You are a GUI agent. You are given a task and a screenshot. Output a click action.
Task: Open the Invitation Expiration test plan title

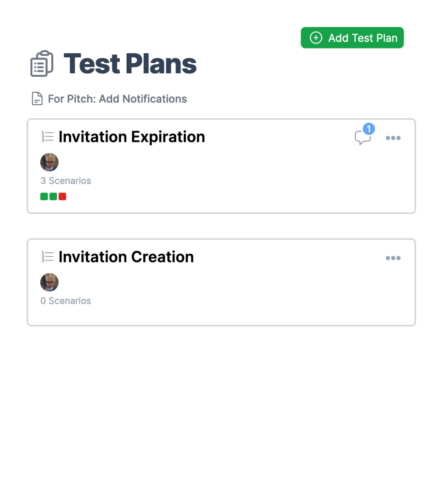[x=132, y=137]
